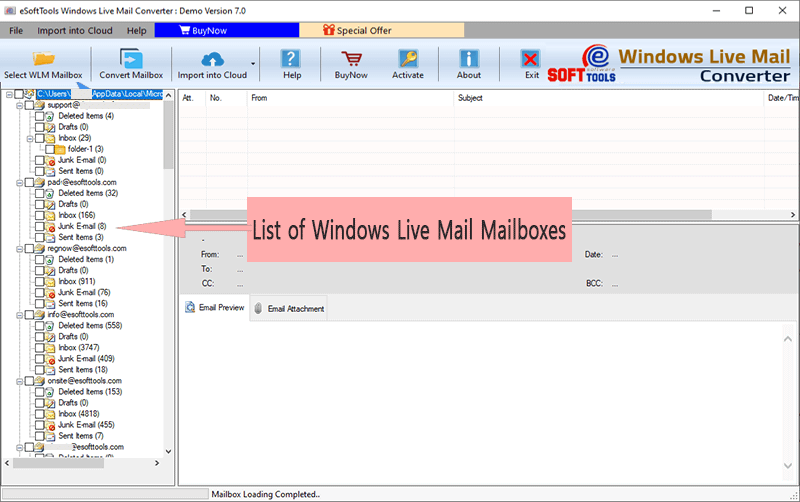
Task: Sort by the Att. column header
Action: pos(193,98)
